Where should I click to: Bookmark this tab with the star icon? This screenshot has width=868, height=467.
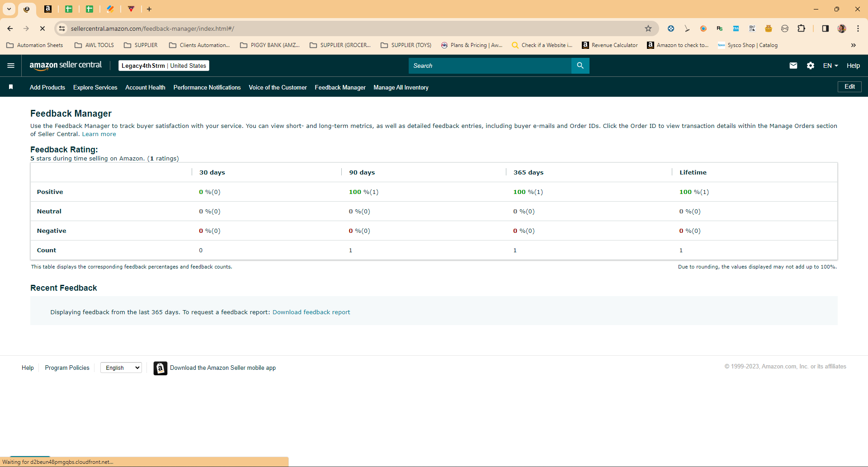[648, 28]
